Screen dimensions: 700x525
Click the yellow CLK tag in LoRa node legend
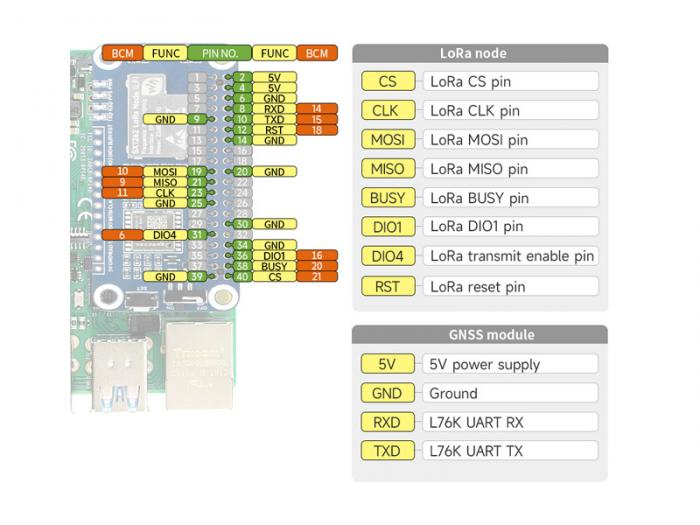pos(388,110)
